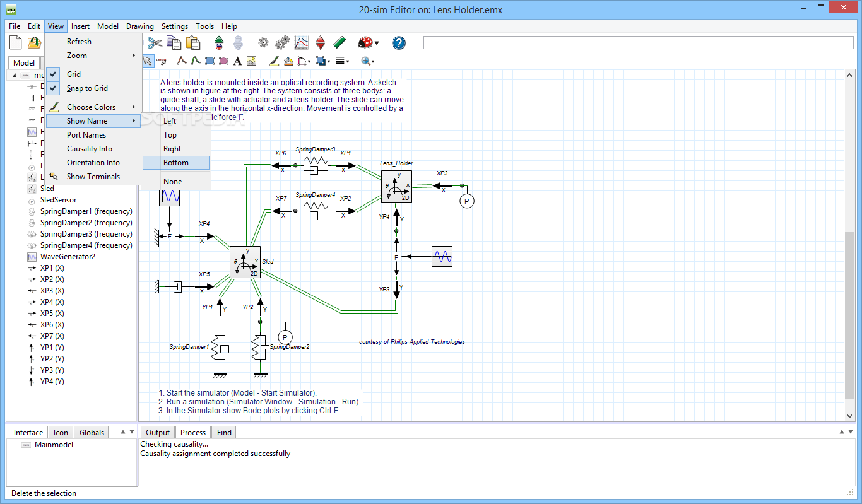Select the red line drawing tool
Screen dimensions: 862x504
tap(182, 61)
